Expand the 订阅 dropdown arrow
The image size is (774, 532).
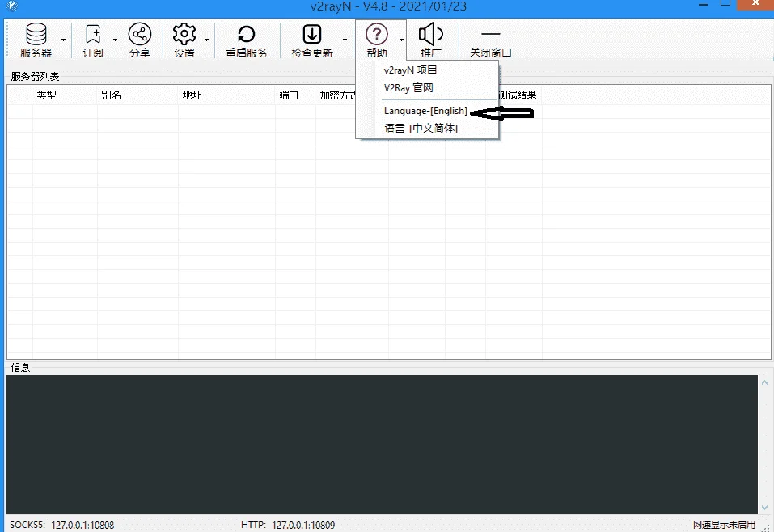[115, 40]
